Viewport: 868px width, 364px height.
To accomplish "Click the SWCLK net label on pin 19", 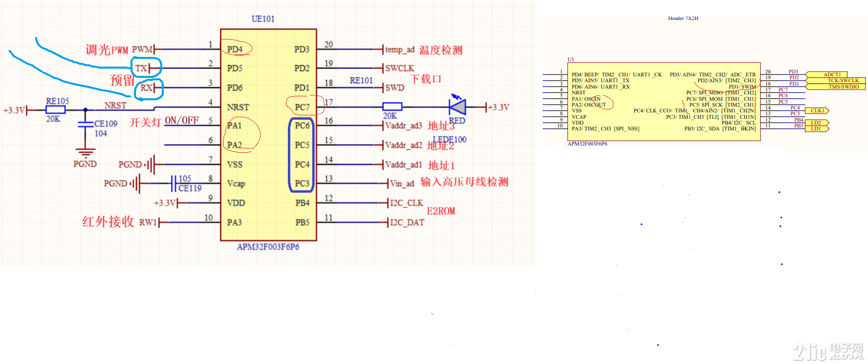I will tap(399, 68).
